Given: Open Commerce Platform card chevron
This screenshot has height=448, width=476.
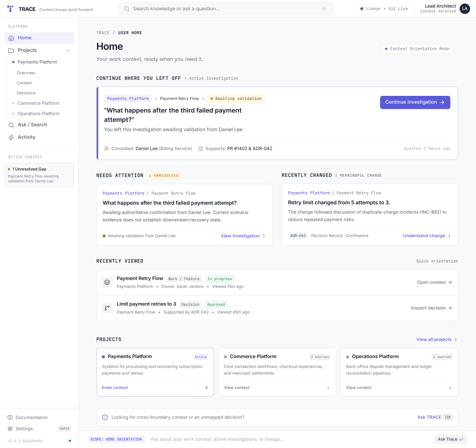Looking at the screenshot, I should click(x=328, y=388).
